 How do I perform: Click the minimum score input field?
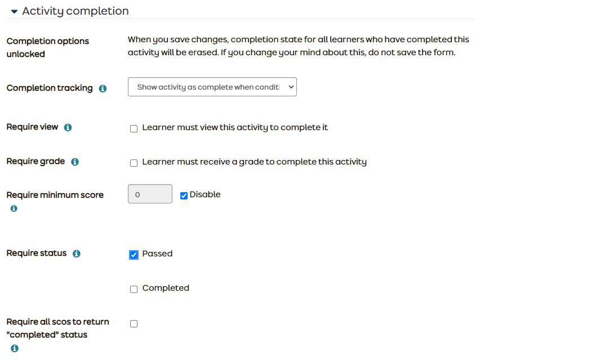click(x=150, y=194)
